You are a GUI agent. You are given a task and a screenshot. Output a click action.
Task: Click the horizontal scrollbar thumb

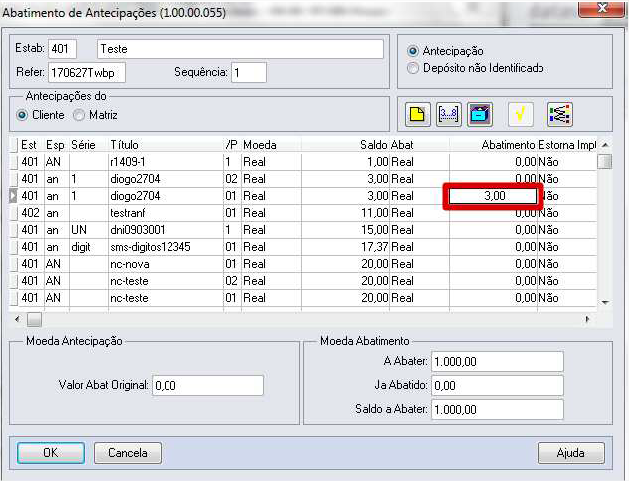point(34,319)
